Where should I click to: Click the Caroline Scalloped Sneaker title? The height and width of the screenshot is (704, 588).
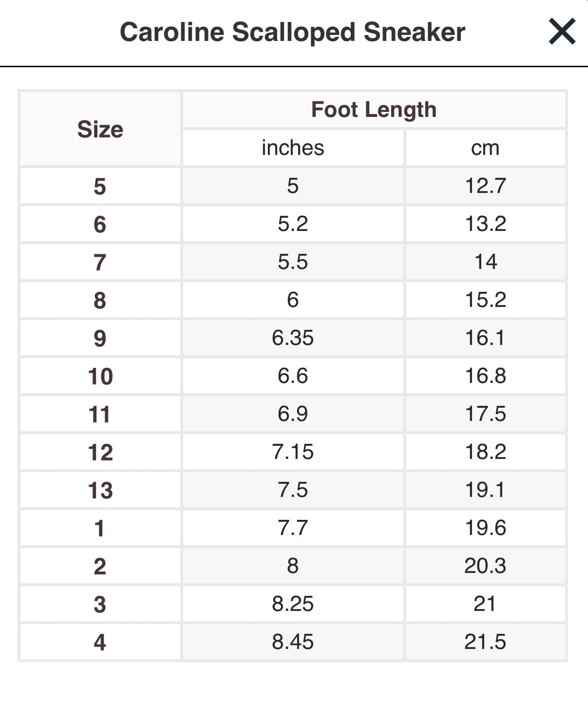click(292, 32)
